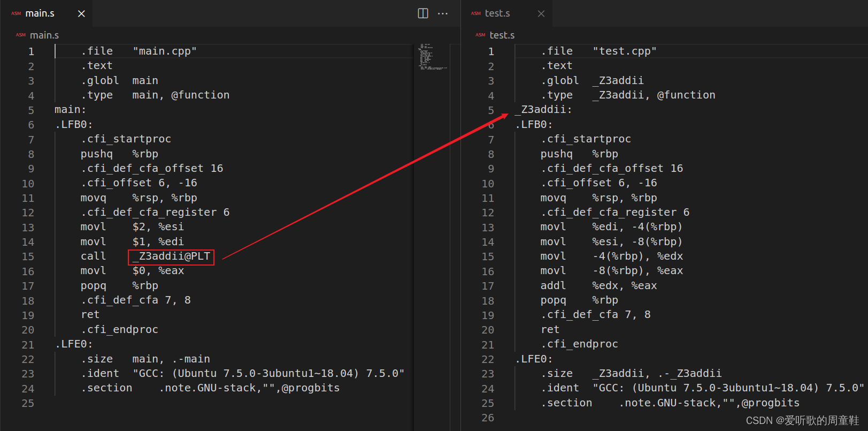Click the split editor icon
This screenshot has height=431, width=868.
point(423,13)
